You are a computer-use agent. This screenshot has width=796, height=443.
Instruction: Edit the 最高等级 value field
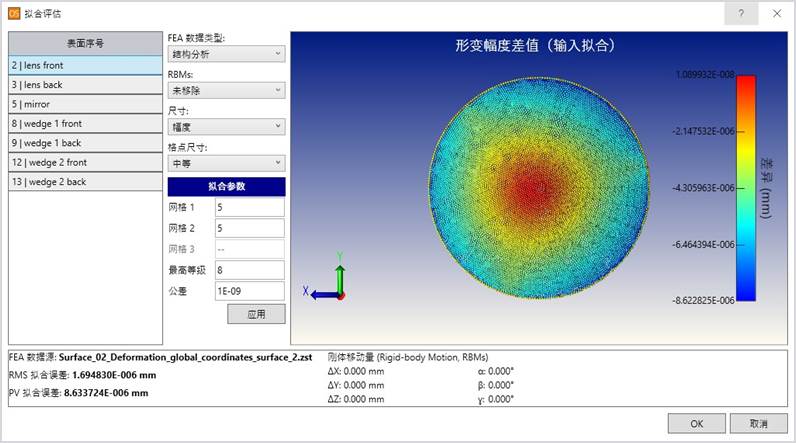coord(250,270)
